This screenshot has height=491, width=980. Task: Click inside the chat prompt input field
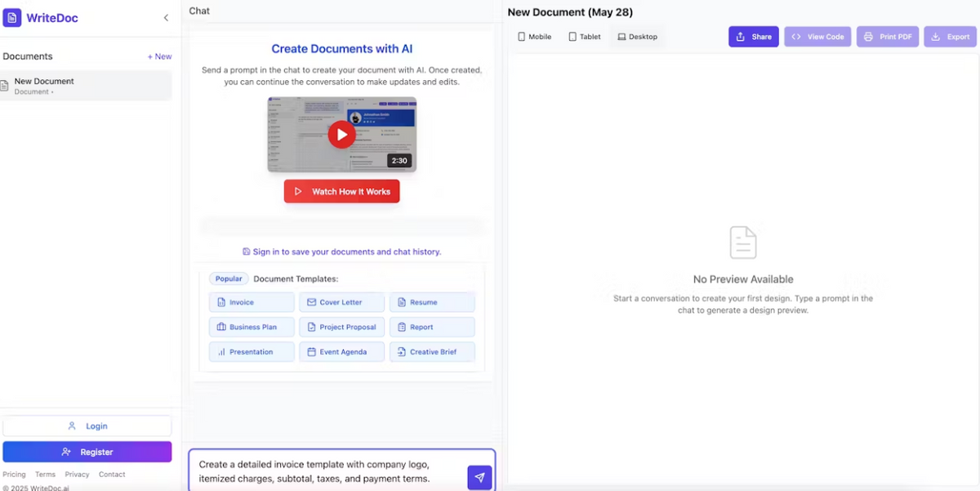pos(327,470)
